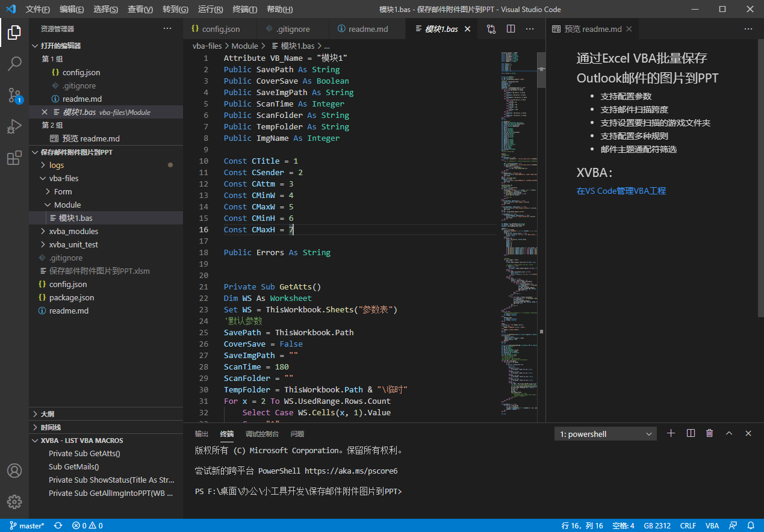Open the 终端(T) menu
Image resolution: width=764 pixels, height=532 pixels.
click(x=244, y=10)
